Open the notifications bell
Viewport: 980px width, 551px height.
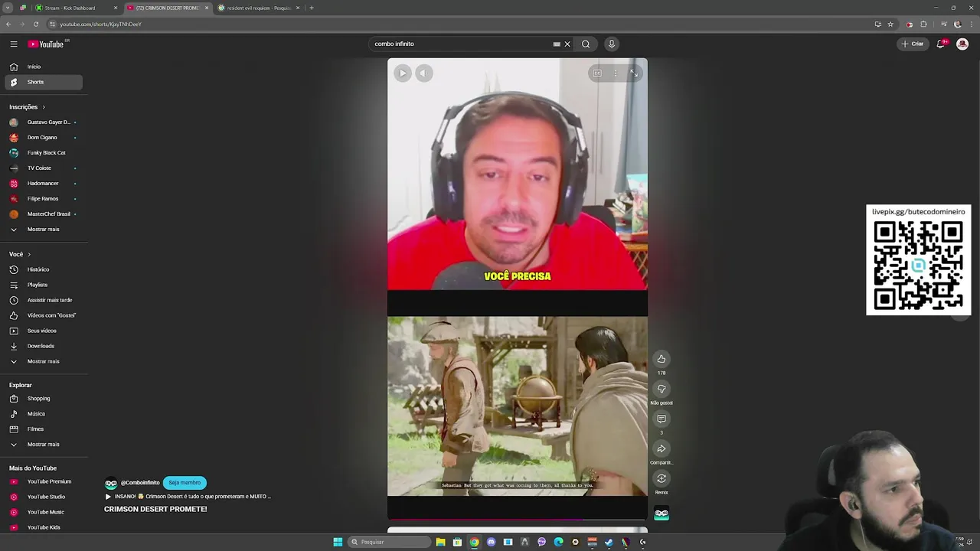pyautogui.click(x=941, y=44)
